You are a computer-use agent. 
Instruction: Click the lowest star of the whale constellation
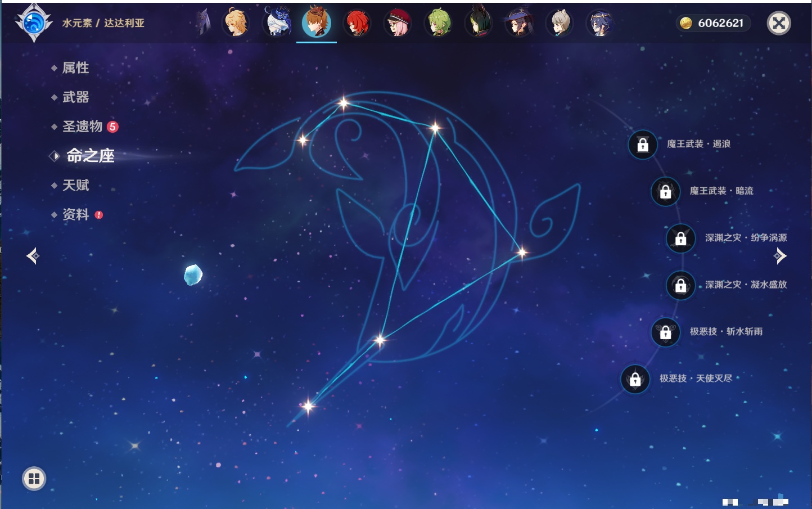click(x=308, y=406)
